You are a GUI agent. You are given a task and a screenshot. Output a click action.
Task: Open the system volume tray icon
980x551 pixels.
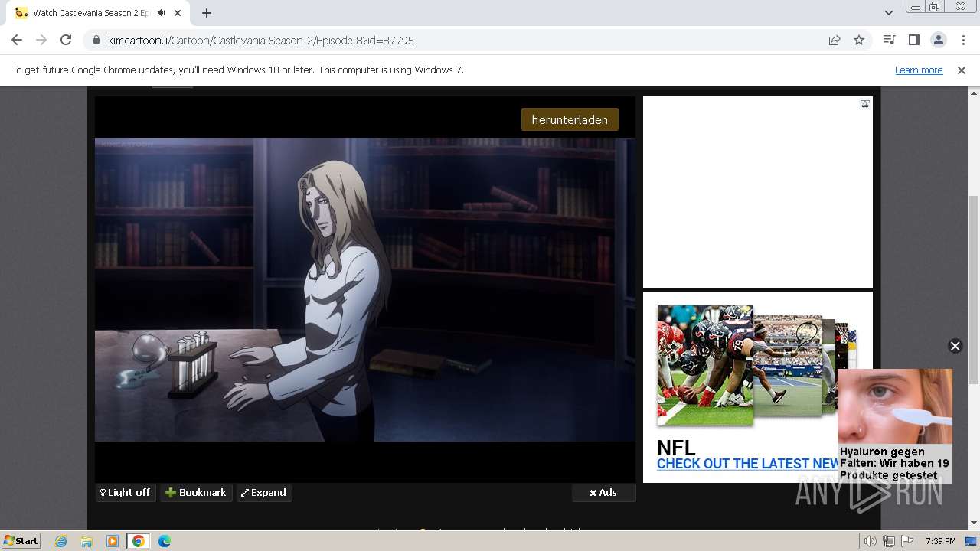pyautogui.click(x=871, y=541)
